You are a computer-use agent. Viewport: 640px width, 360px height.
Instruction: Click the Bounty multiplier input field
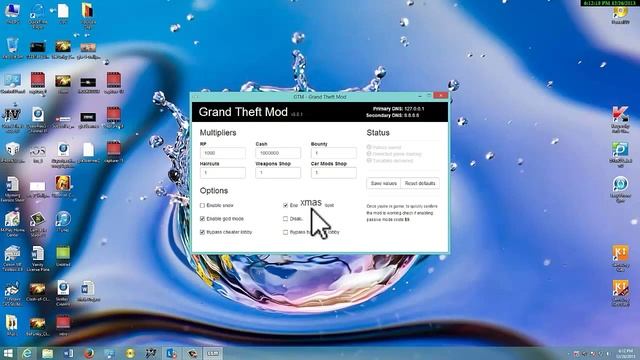333,153
